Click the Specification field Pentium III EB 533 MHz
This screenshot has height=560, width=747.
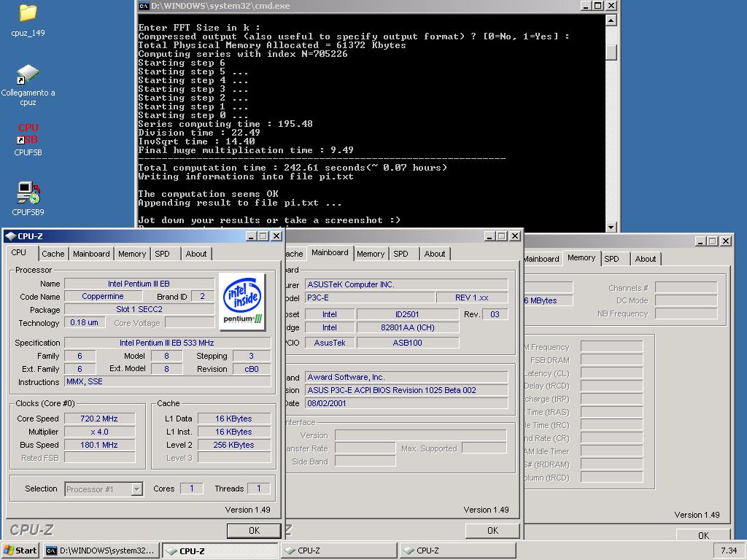167,343
